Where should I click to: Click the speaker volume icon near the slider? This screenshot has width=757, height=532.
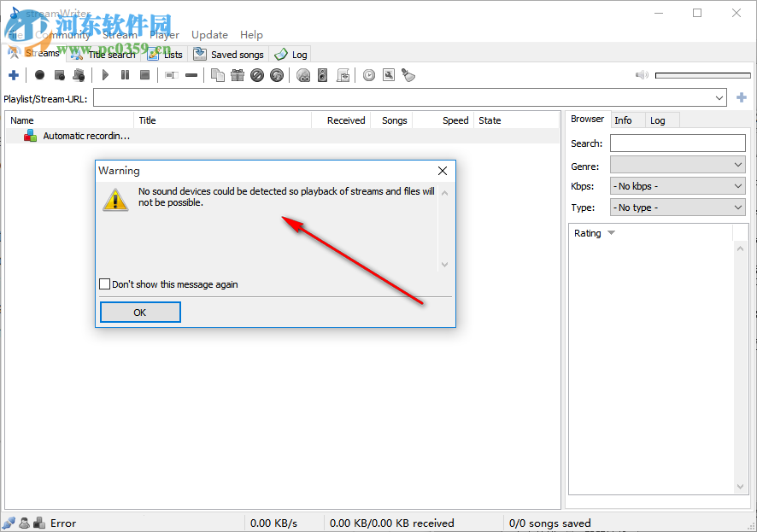(x=641, y=74)
